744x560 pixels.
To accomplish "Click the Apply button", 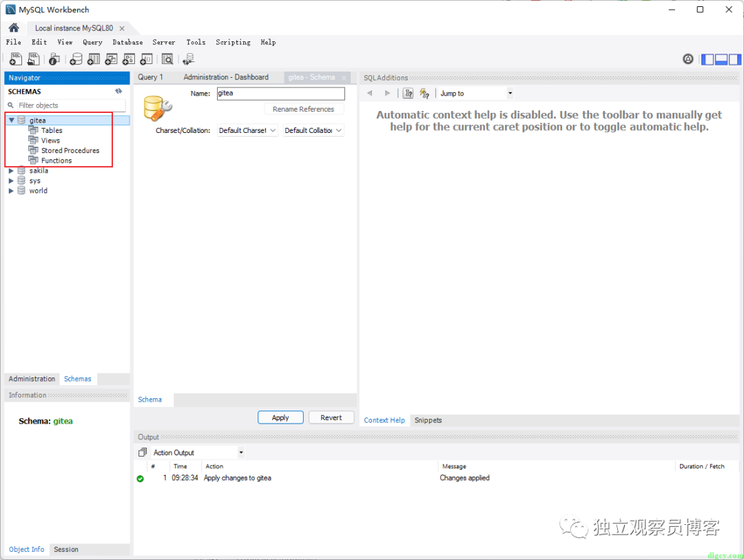I will pos(280,417).
